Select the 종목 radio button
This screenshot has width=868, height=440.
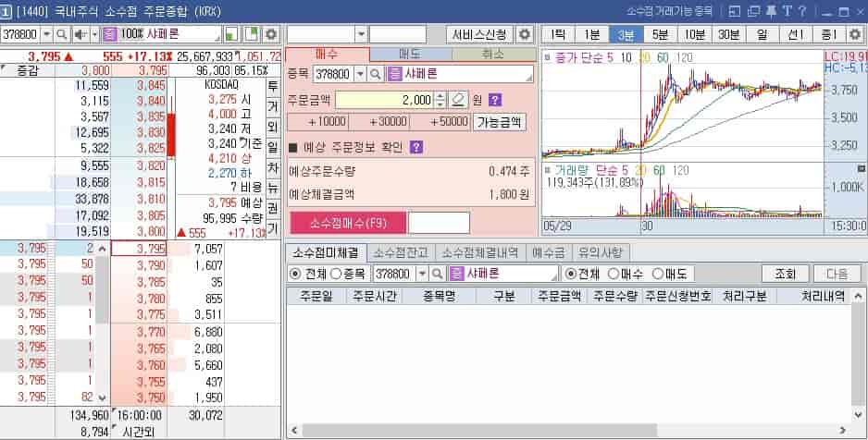click(336, 274)
